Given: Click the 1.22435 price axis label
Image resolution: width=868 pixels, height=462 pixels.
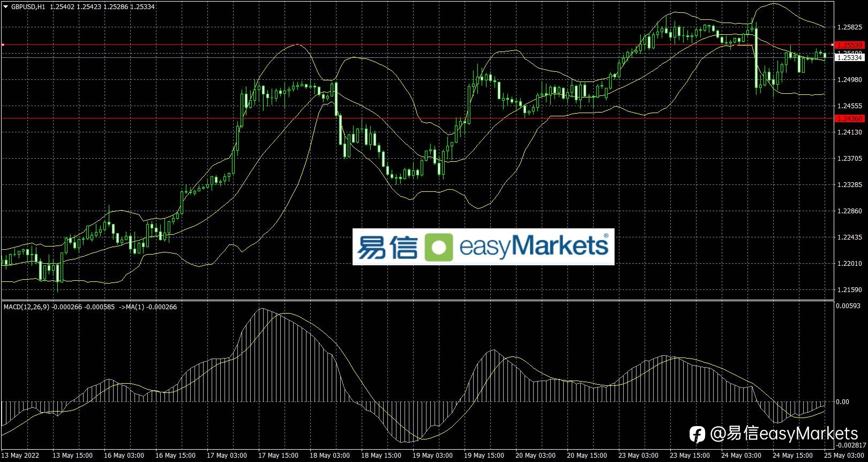Looking at the screenshot, I should click(849, 237).
